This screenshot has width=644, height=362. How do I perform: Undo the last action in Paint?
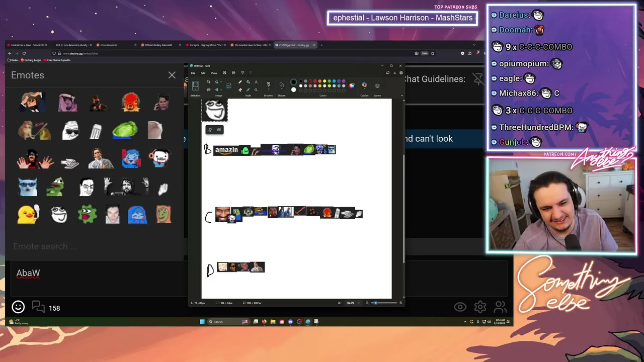coord(243,73)
